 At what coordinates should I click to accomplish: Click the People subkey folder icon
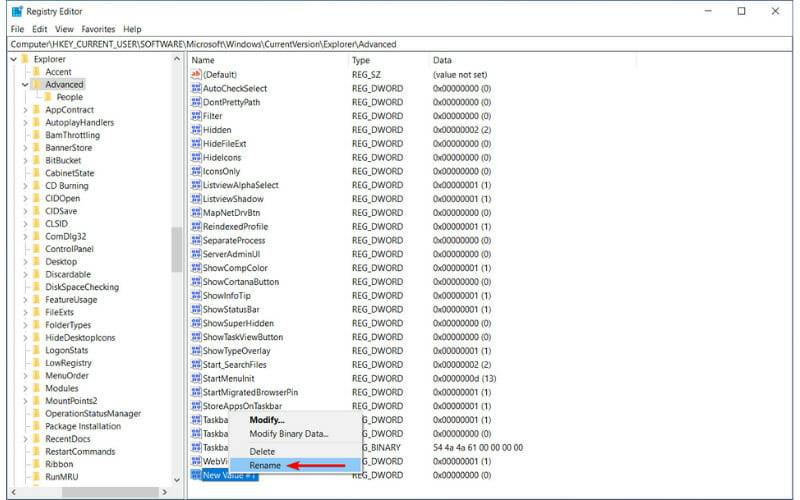click(x=48, y=96)
